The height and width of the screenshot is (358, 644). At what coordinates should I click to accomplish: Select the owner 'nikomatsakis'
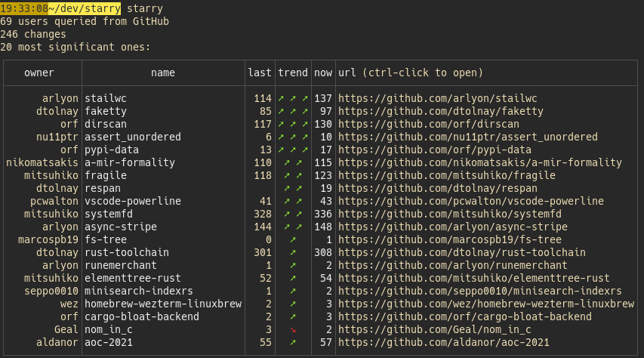[42, 163]
